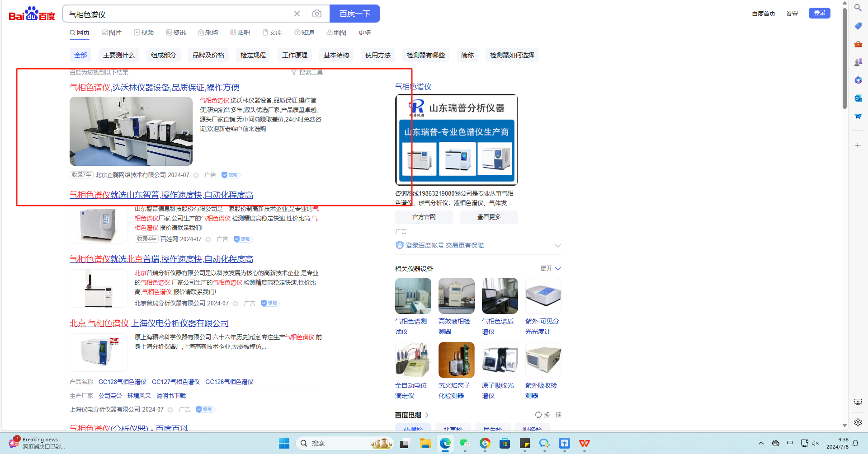868x454 pixels.
Task: Expand 相关仪器设备 with 展开
Action: tap(551, 268)
